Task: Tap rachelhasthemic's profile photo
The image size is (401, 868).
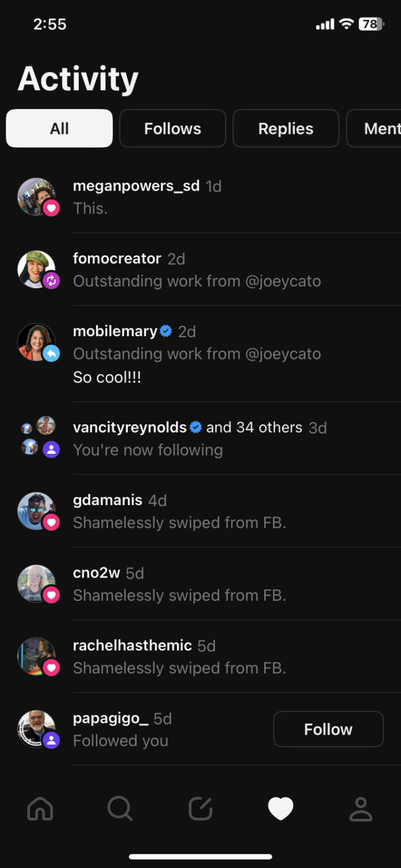Action: [36, 656]
